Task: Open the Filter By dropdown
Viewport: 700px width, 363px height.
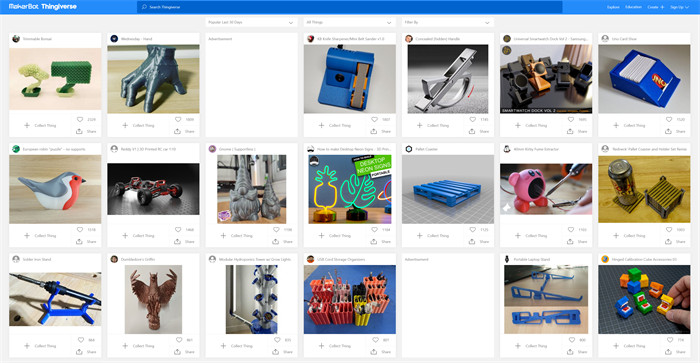Action: pos(447,22)
